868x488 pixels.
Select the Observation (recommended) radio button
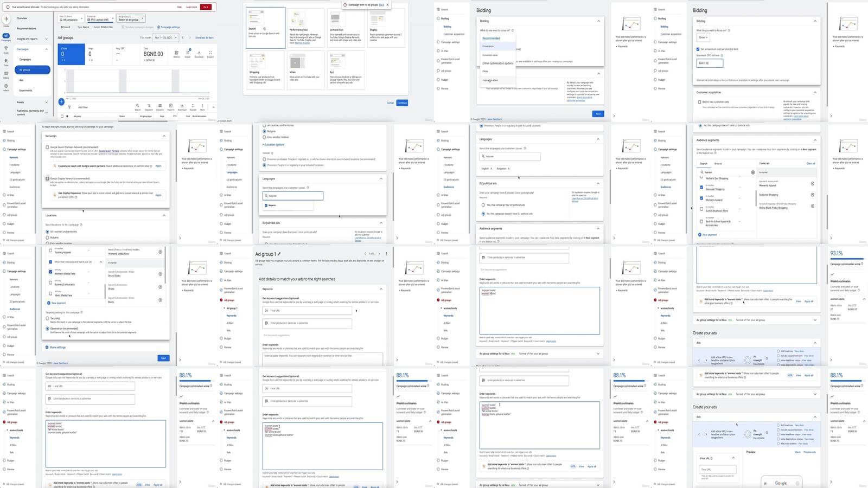(47, 329)
